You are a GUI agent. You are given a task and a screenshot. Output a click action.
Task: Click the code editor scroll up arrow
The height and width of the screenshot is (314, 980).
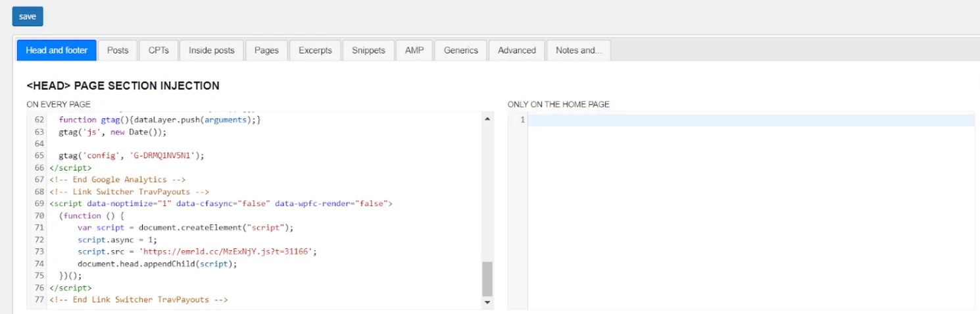tap(487, 119)
